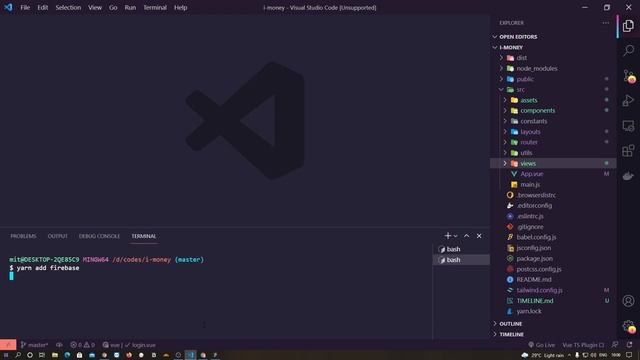Expand the dist folder
640x360 pixels.
pyautogui.click(x=553, y=58)
